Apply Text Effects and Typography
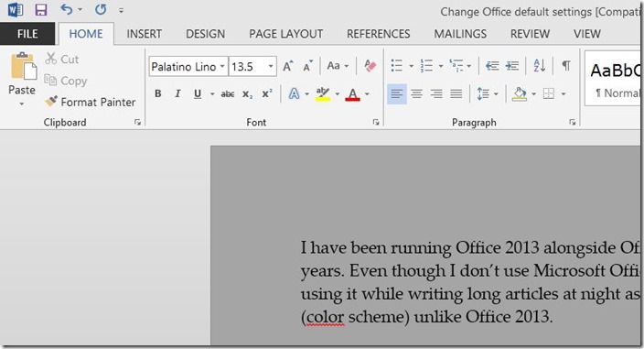644x349 pixels. pyautogui.click(x=294, y=93)
